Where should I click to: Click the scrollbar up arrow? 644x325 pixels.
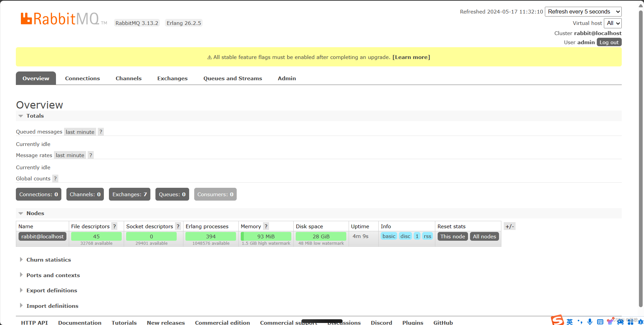point(641,5)
